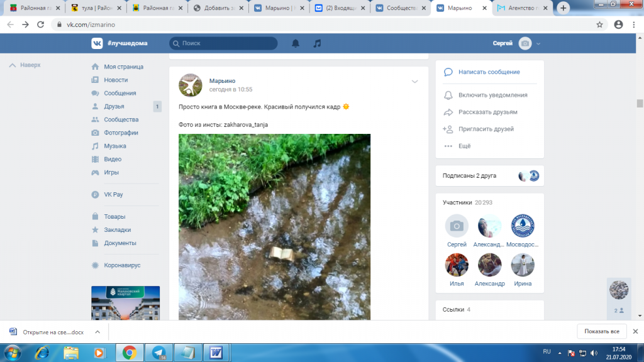Click the share arrow icon beside Рассказать друзьям
Viewport: 644px width, 362px height.
coord(448,112)
